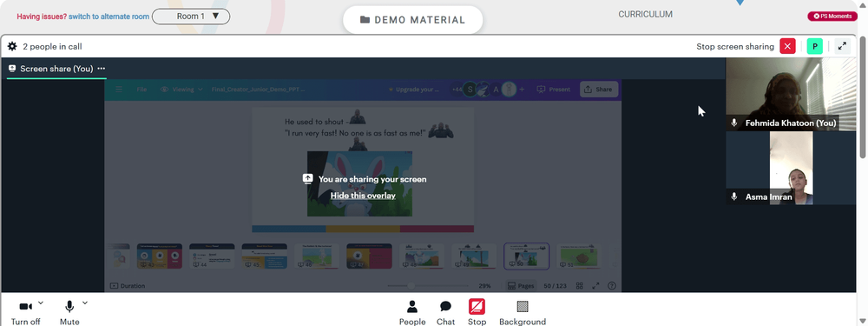
Task: Click the Final_Creator_Junior_Demo_PPT file name
Action: [x=258, y=90]
